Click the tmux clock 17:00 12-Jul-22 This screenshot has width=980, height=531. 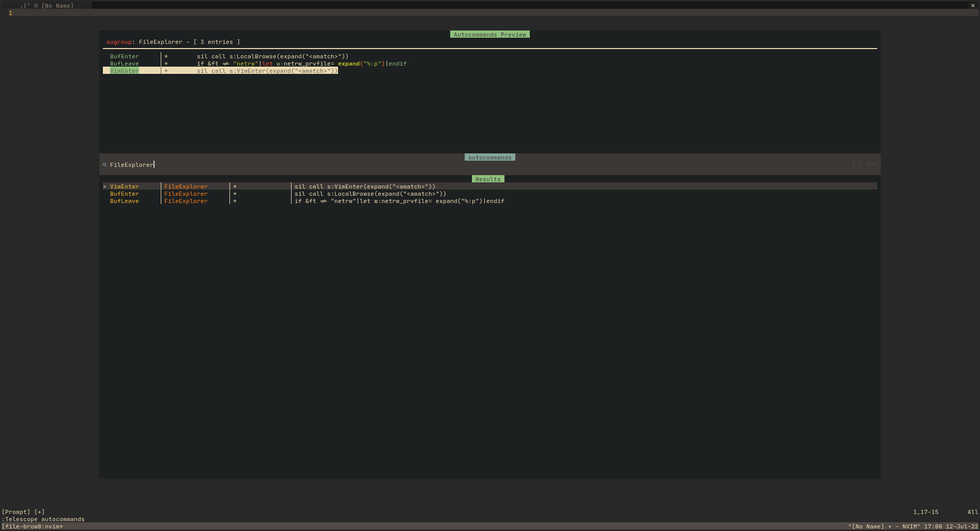[x=951, y=526]
